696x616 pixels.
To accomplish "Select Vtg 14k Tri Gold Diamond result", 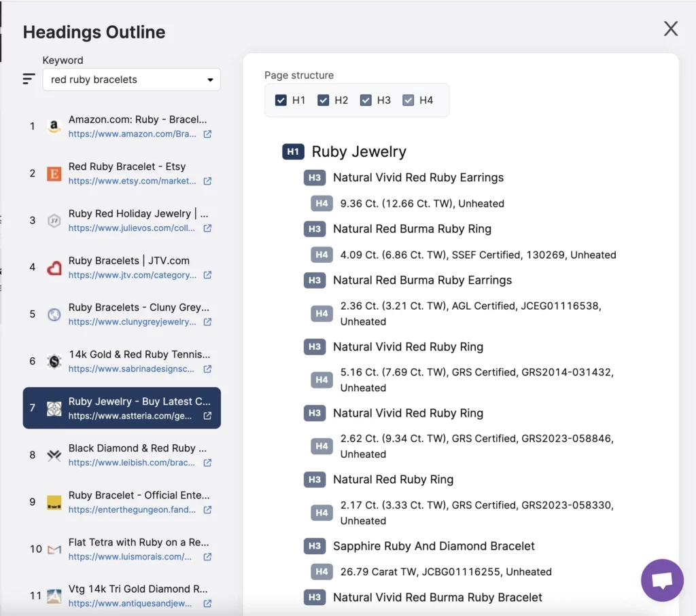I will coord(138,589).
